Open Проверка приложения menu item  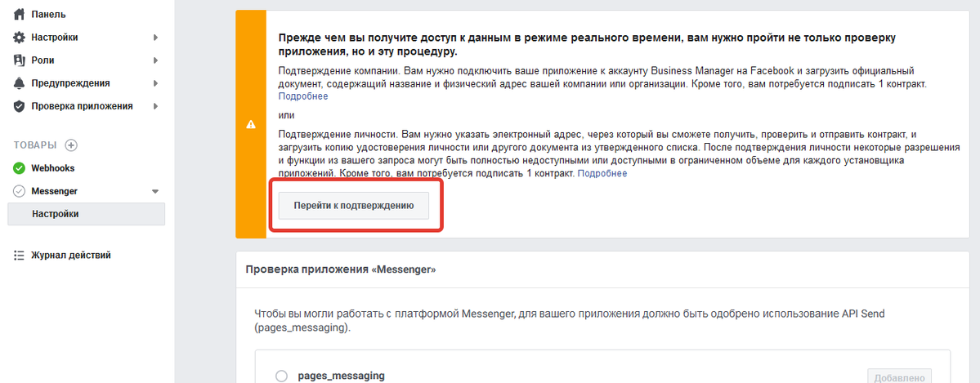(x=82, y=106)
